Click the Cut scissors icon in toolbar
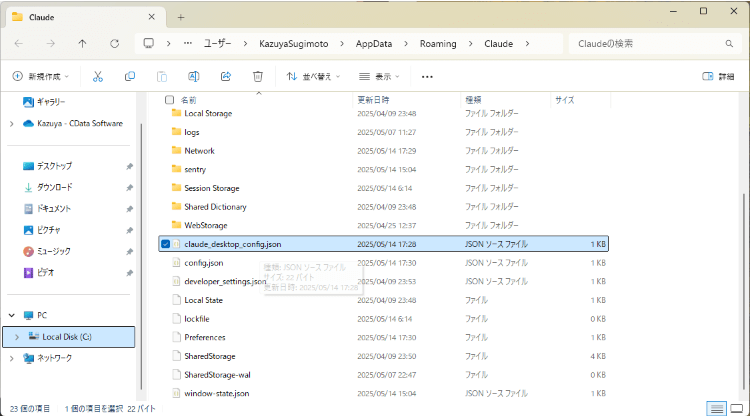Image resolution: width=750 pixels, height=416 pixels. tap(98, 77)
